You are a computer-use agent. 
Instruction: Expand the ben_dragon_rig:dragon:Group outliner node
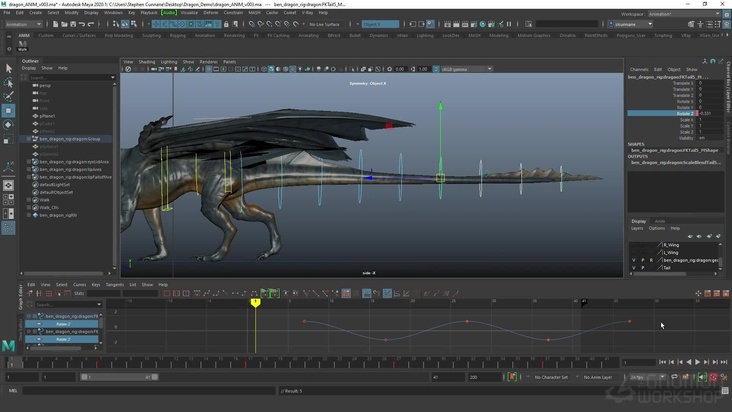29,139
